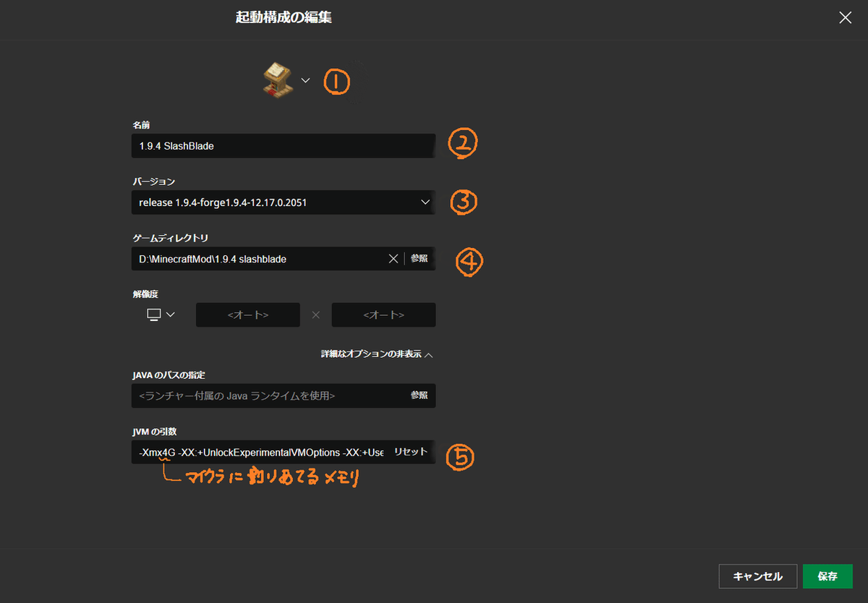This screenshot has height=603, width=868.
Task: Click 参照 beside the JAVA path field
Action: (x=420, y=395)
